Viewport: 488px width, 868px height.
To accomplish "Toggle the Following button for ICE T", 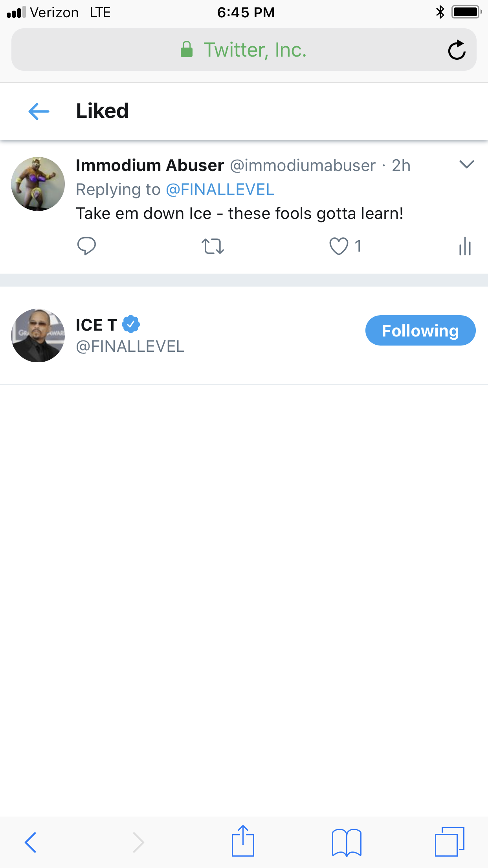I will 420,331.
